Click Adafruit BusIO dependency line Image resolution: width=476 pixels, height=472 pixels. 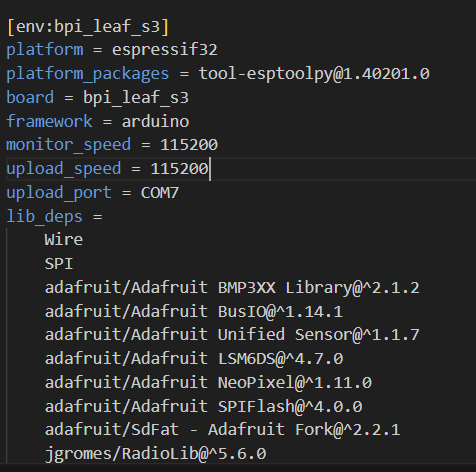point(194,312)
